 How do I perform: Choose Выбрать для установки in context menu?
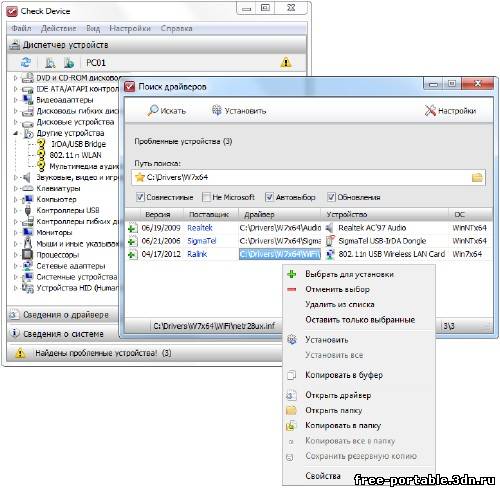[x=349, y=274]
